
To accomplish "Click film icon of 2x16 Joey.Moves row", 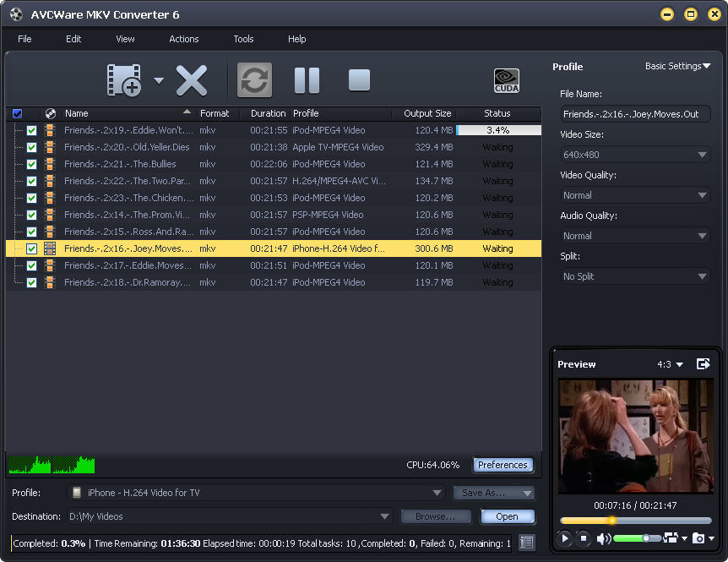I will click(50, 248).
